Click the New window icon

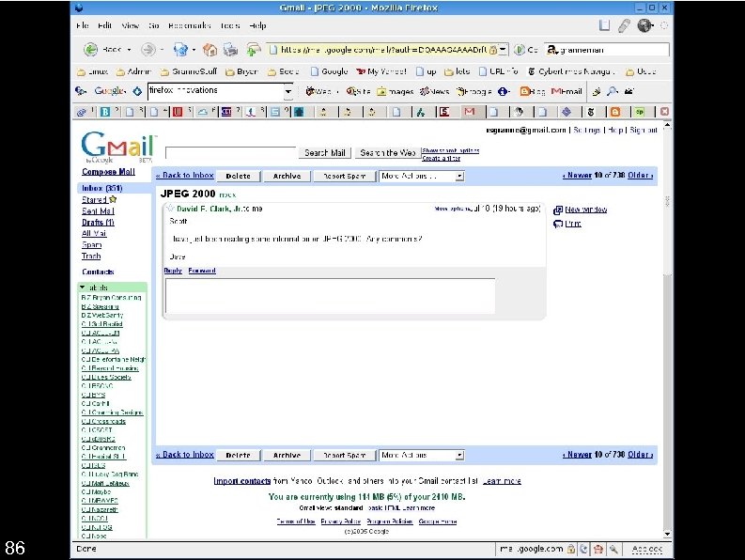pos(558,210)
